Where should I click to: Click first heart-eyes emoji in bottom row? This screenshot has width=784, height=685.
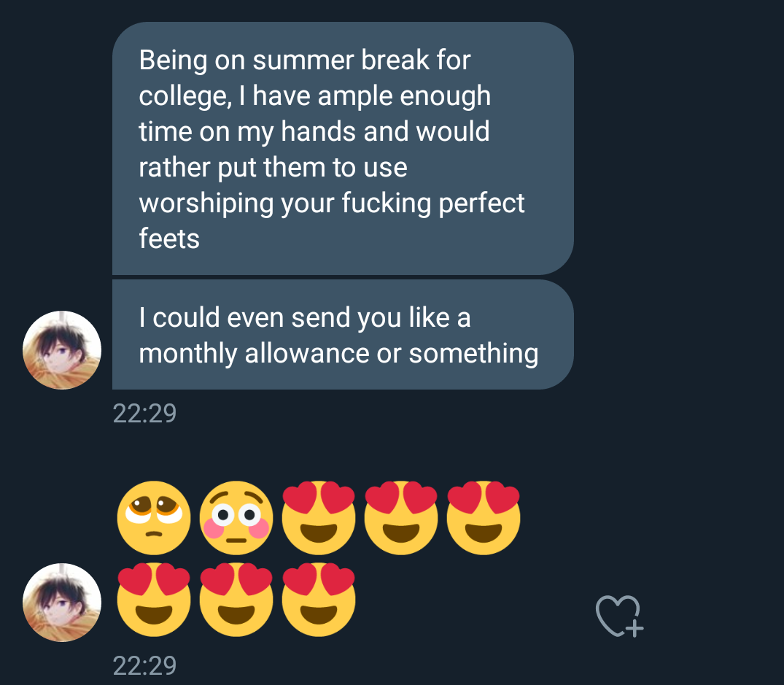153,600
